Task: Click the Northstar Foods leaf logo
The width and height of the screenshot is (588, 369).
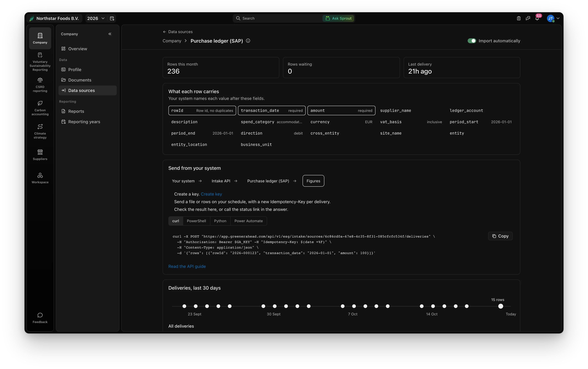Action: 31,18
